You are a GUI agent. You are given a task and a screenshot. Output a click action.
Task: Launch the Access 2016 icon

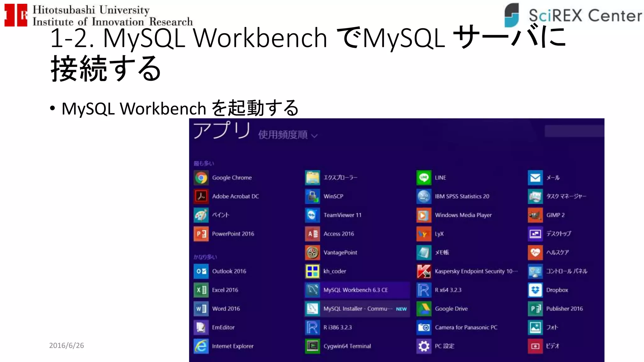point(312,234)
